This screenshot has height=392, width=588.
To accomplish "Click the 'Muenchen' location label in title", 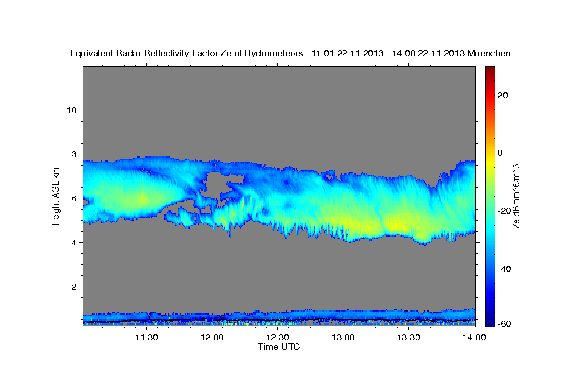I will pos(489,54).
